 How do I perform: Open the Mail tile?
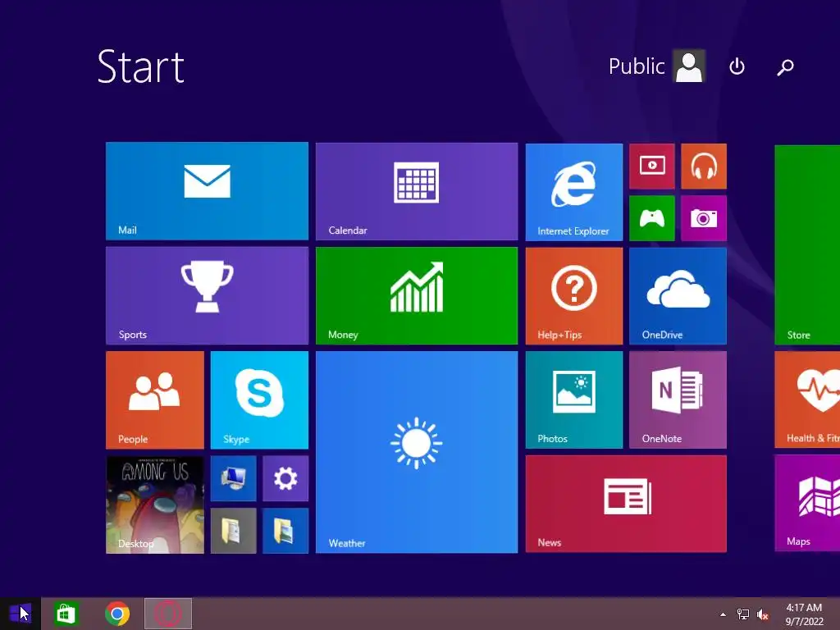point(207,190)
